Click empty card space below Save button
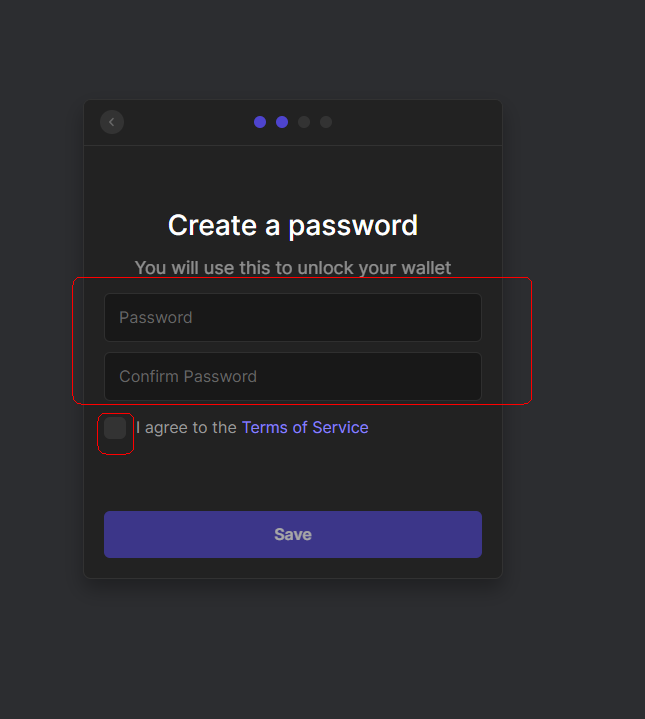This screenshot has height=719, width=645. pos(292,567)
